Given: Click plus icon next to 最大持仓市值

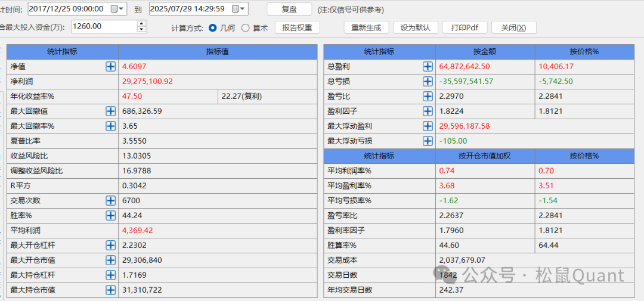Looking at the screenshot, I should click(110, 290).
